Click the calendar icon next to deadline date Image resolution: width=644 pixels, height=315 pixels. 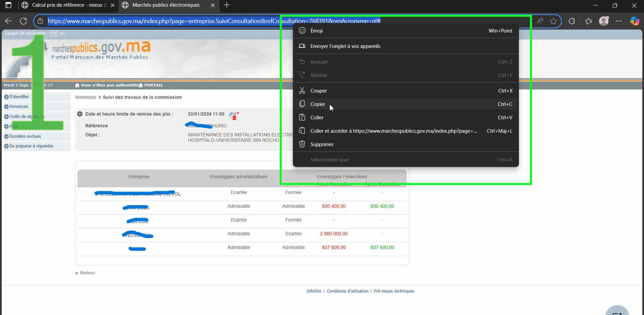[x=233, y=116]
